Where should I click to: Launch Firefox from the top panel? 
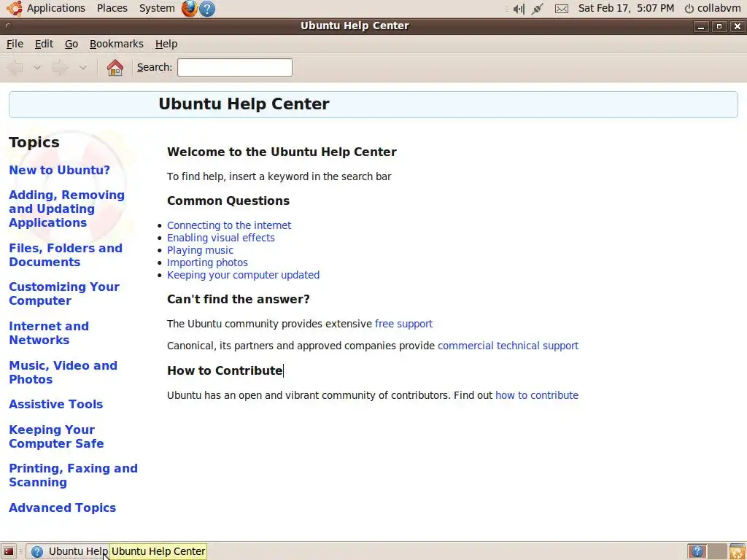(189, 8)
